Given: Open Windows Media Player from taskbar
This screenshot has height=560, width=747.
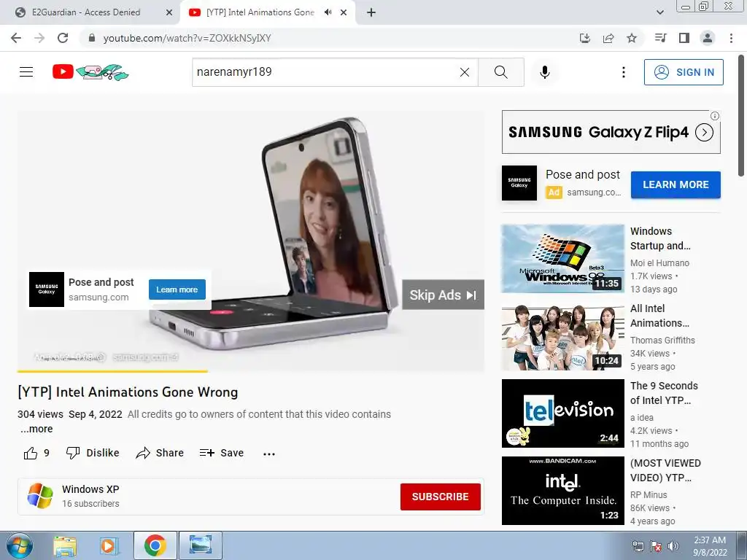Looking at the screenshot, I should click(108, 545).
